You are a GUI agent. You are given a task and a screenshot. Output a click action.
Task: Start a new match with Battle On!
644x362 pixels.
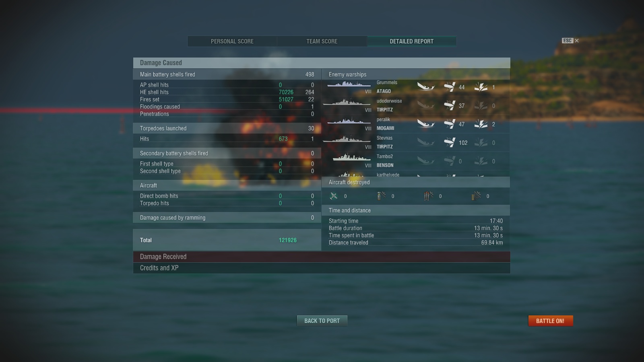(x=550, y=321)
